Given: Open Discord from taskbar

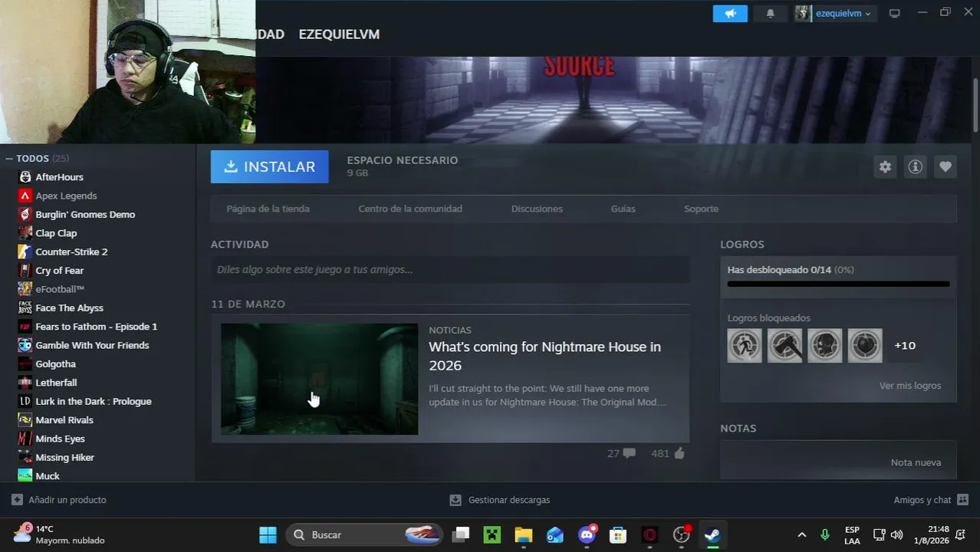Looking at the screenshot, I should [x=587, y=535].
